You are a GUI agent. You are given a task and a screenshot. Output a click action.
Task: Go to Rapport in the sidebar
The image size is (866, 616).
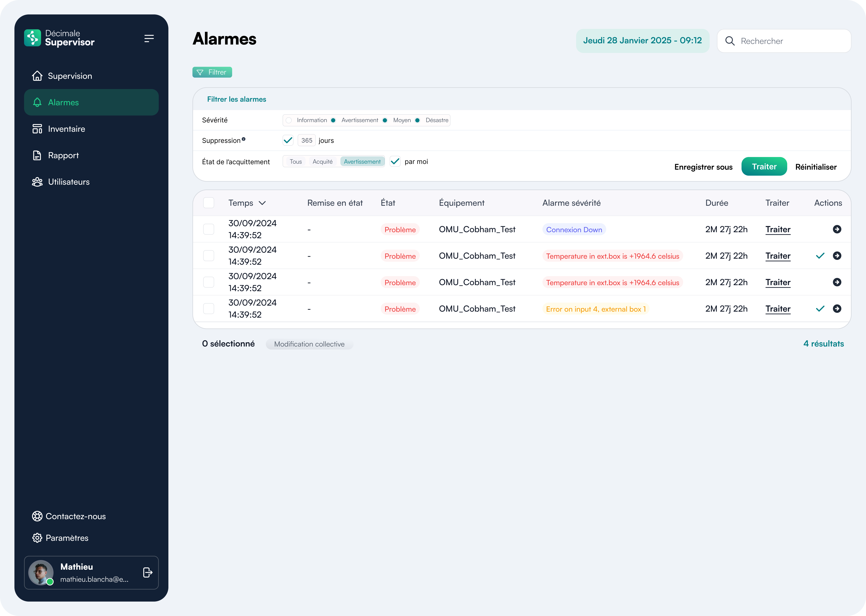91,156
